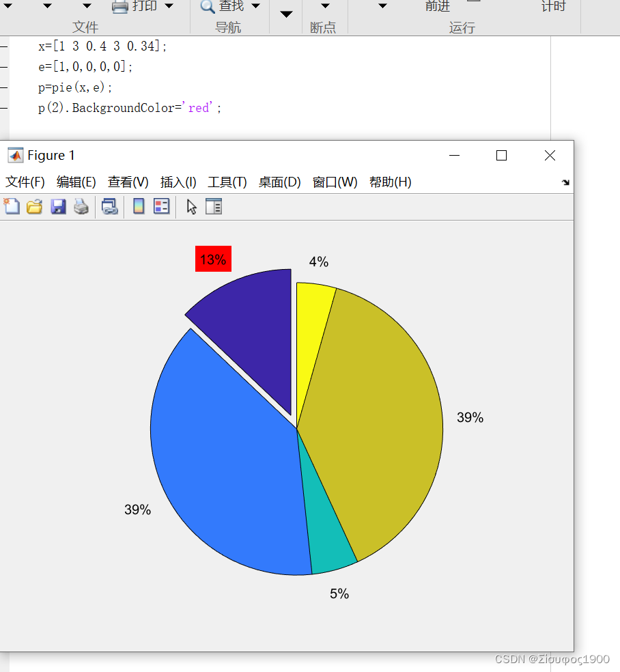This screenshot has height=672, width=620.
Task: Insert a legend using the legend icon
Action: coord(162,206)
